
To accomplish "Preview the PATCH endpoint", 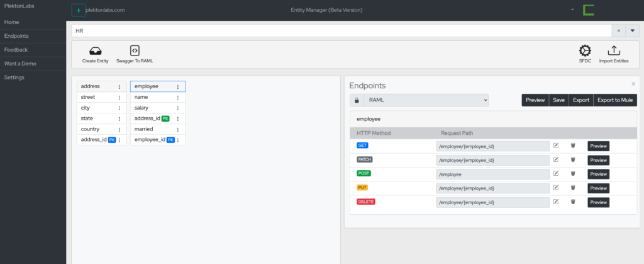I will pyautogui.click(x=598, y=160).
